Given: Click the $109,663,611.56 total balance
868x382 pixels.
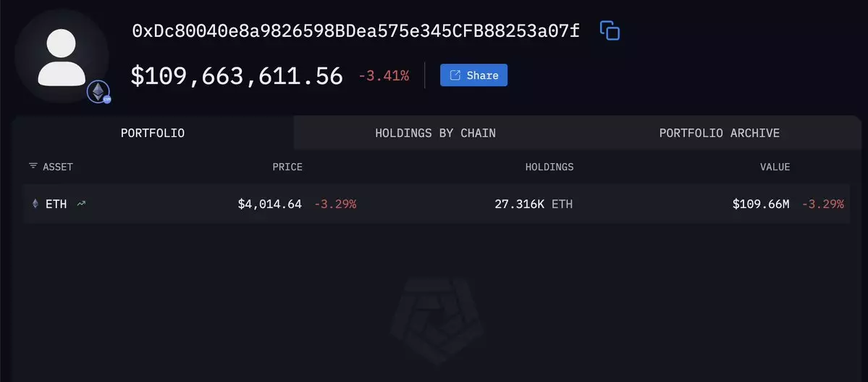Looking at the screenshot, I should point(237,76).
